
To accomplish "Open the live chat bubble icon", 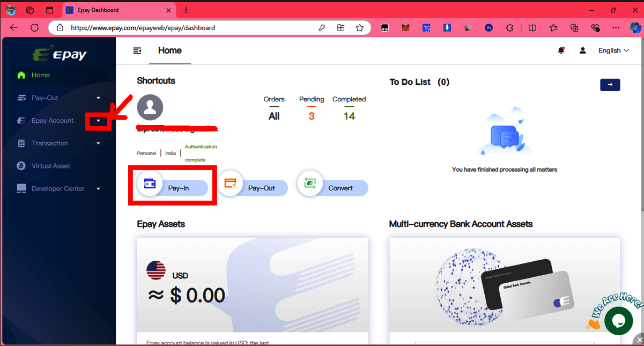I will click(x=618, y=321).
